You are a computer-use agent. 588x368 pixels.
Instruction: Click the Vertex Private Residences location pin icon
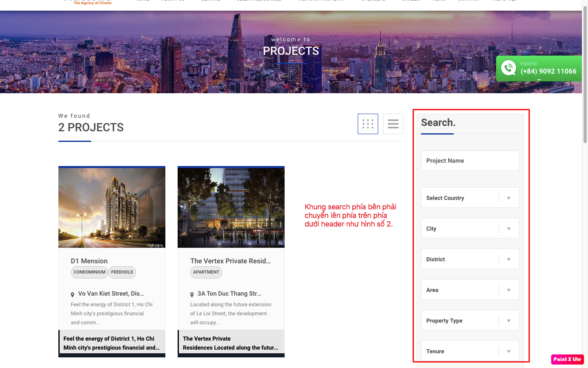click(x=192, y=294)
